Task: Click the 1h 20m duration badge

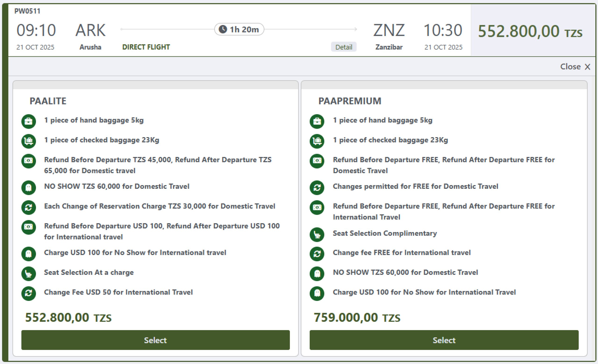Action: click(239, 29)
